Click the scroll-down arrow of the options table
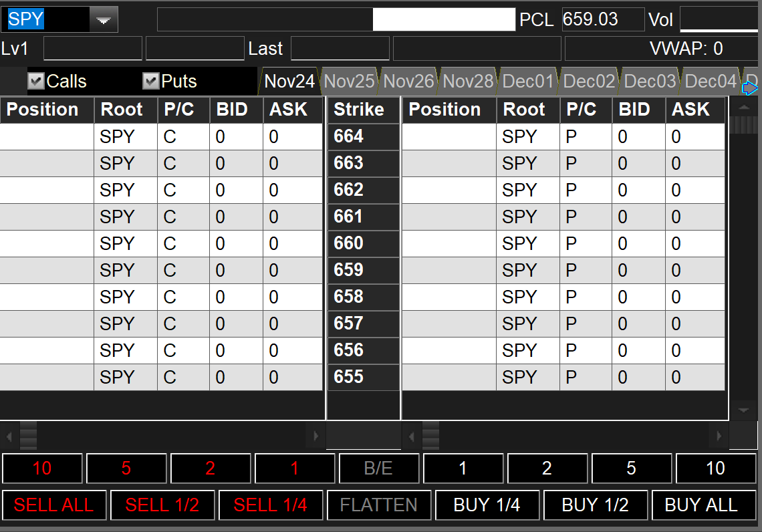Image resolution: width=762 pixels, height=532 pixels. (x=743, y=410)
